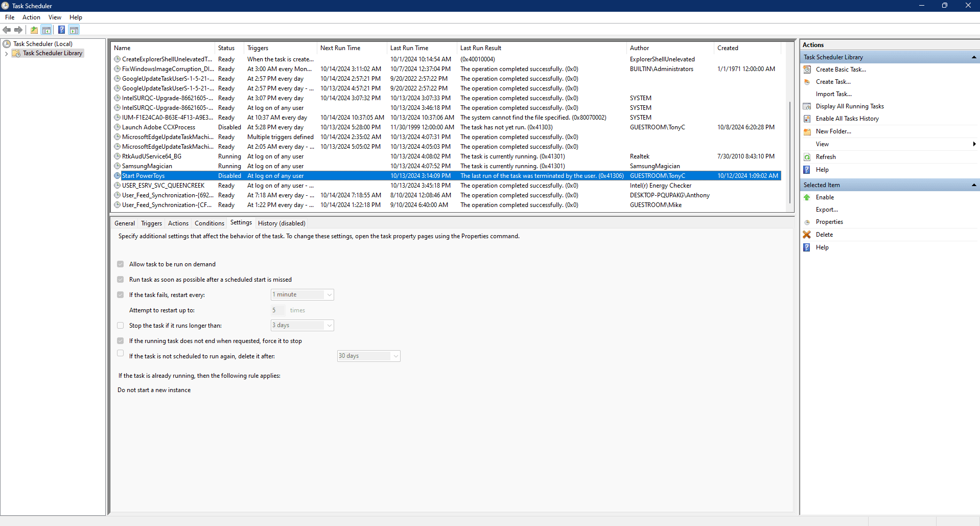Click the red Delete X icon
Image resolution: width=980 pixels, height=526 pixels.
(807, 235)
